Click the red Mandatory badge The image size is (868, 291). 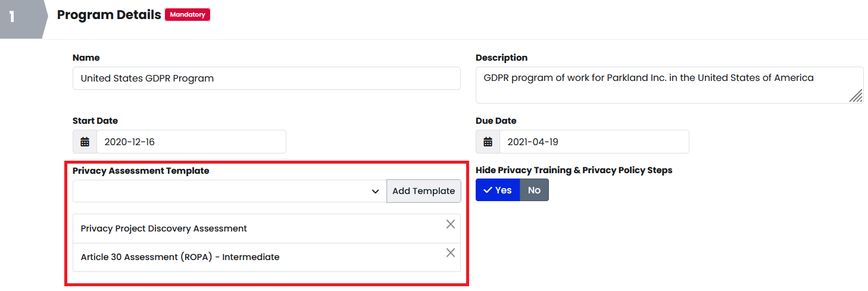click(x=188, y=14)
